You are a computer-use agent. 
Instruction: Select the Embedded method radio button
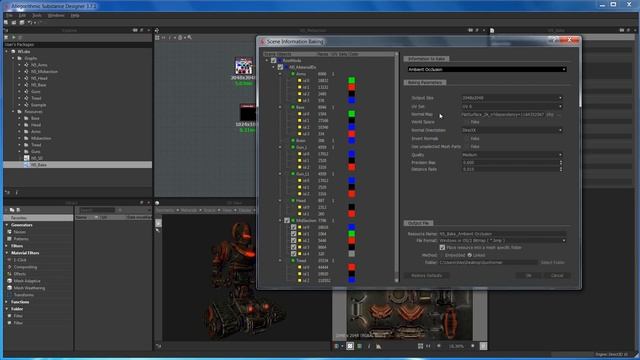pyautogui.click(x=441, y=255)
